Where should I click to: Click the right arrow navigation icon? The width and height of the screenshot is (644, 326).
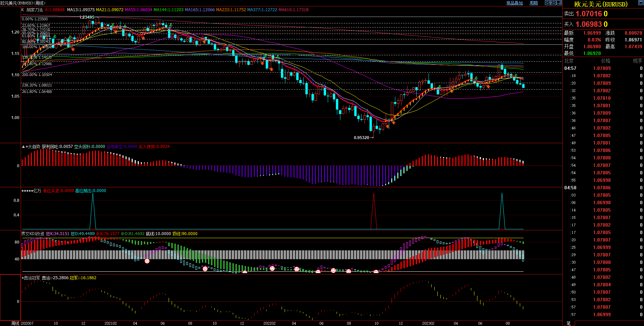coord(553,3)
